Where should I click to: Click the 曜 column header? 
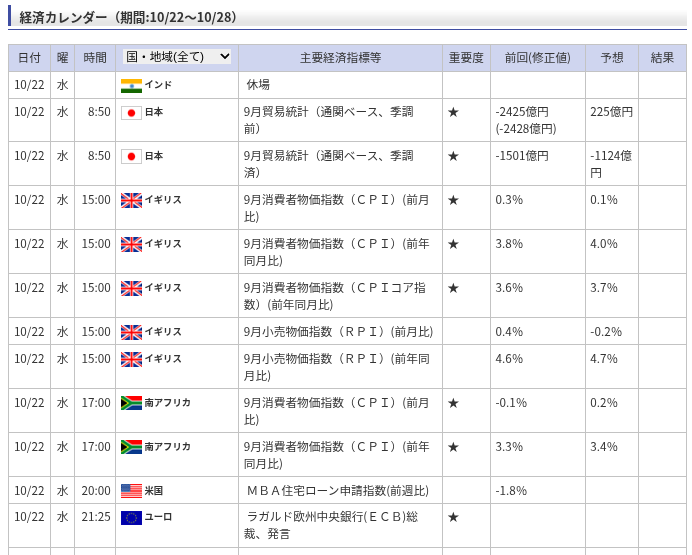pos(62,58)
